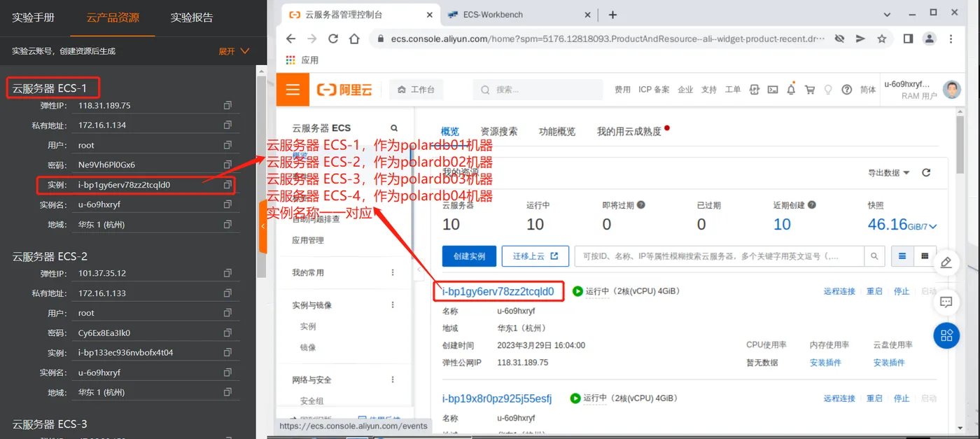Open the 企业 menu
Image resolution: width=980 pixels, height=439 pixels.
pyautogui.click(x=685, y=90)
